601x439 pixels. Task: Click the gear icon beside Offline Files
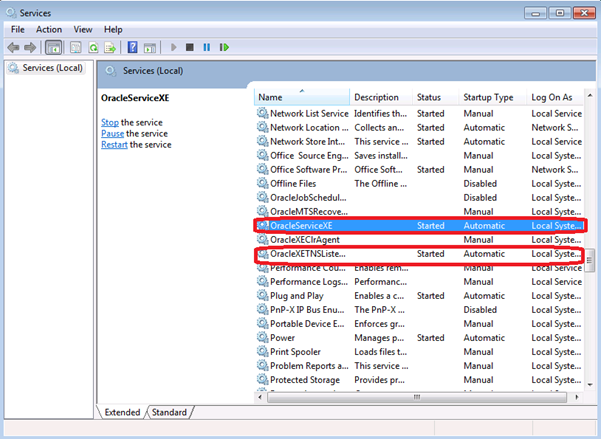[x=263, y=183]
